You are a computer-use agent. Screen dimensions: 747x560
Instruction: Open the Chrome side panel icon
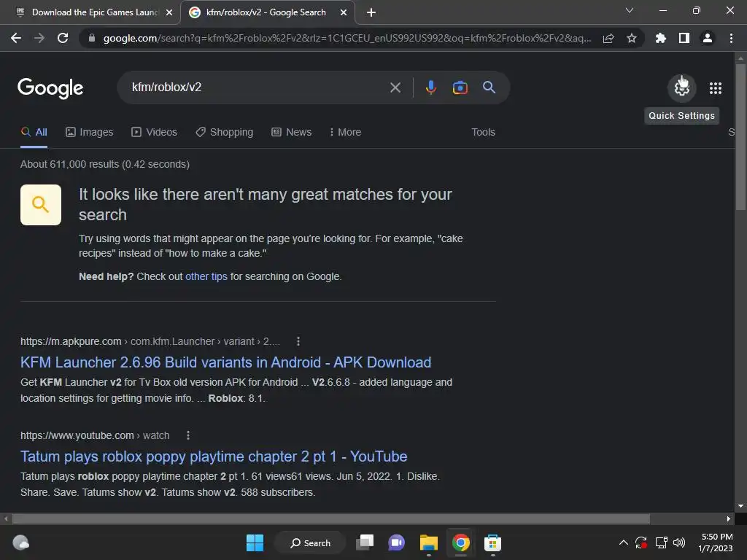[684, 38]
